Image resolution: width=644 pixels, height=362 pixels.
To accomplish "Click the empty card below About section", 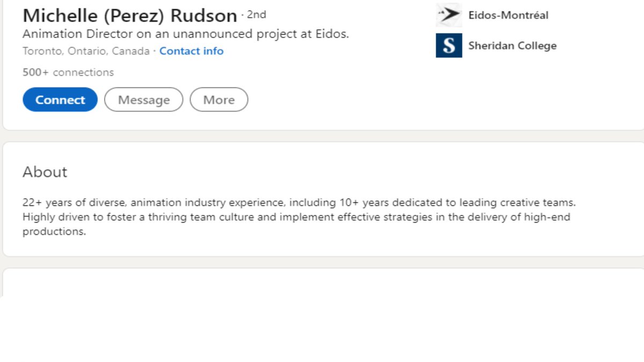I will 322,283.
